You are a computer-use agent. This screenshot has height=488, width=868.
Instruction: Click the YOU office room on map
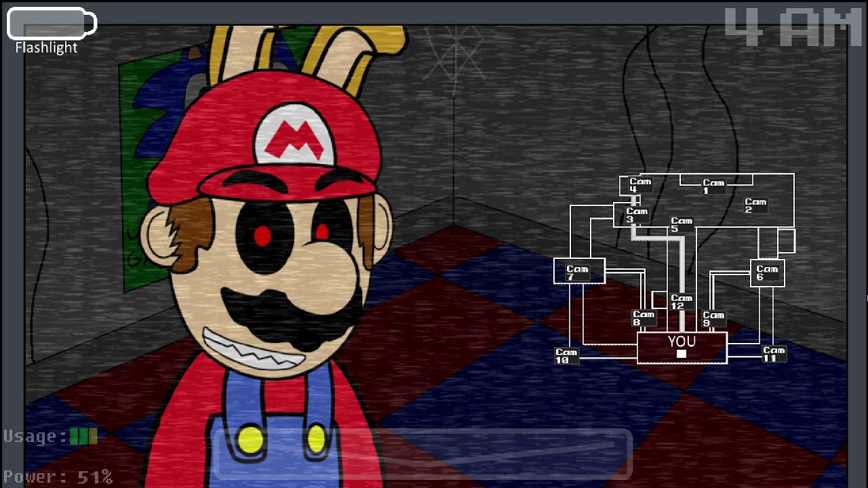tap(682, 347)
